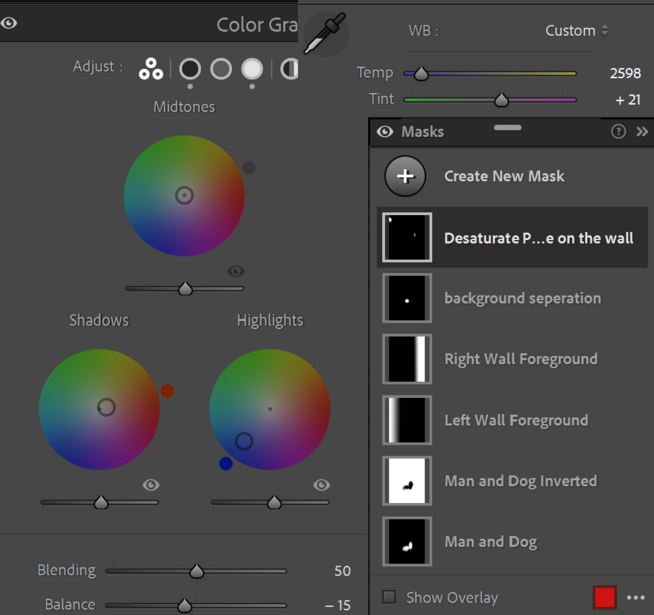Toggle Highlights wheel eye icon
654x615 pixels.
(x=322, y=485)
